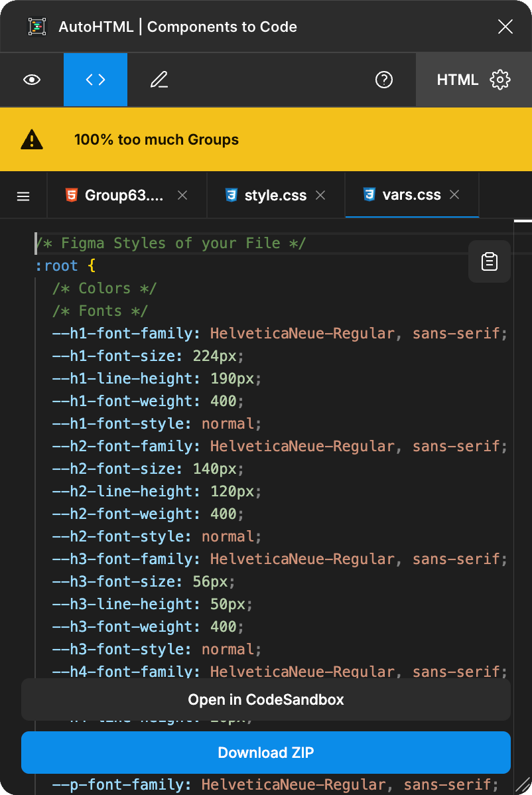Click the '--h2-font-weight: 400' line
532x795 pixels.
click(148, 514)
